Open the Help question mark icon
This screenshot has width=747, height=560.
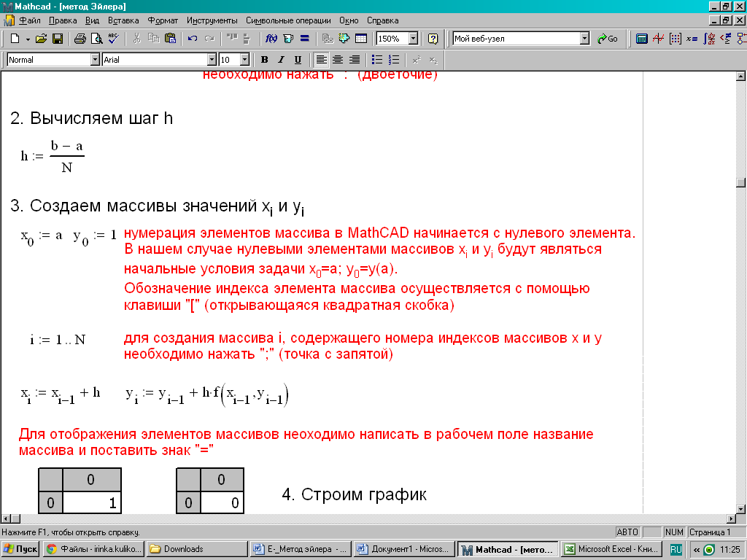pyautogui.click(x=433, y=39)
